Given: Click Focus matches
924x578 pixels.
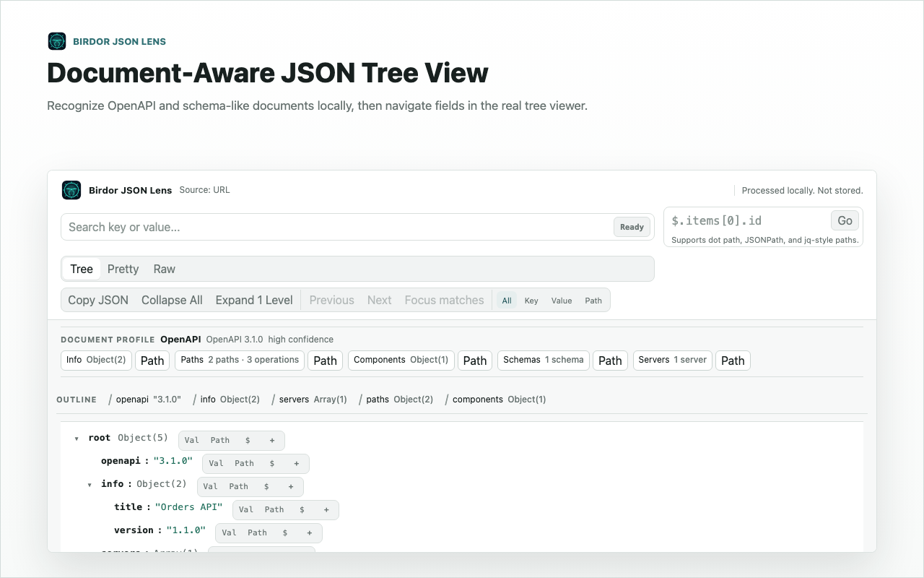Looking at the screenshot, I should (445, 300).
